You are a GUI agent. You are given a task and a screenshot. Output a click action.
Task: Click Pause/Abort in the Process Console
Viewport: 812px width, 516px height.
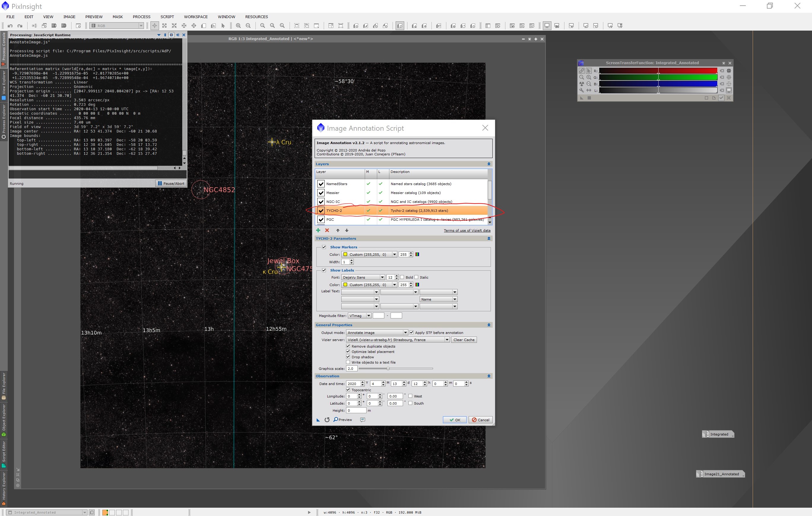pos(171,184)
